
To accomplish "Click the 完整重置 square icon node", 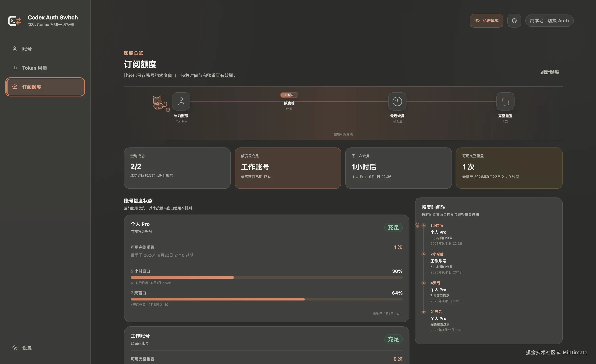I will pyautogui.click(x=505, y=101).
